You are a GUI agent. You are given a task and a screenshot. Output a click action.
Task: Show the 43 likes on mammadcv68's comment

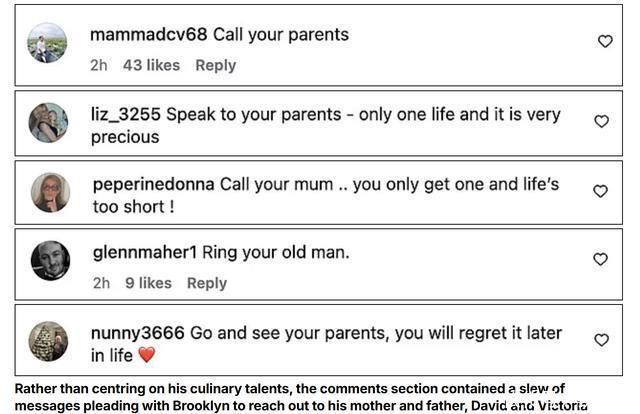click(151, 65)
